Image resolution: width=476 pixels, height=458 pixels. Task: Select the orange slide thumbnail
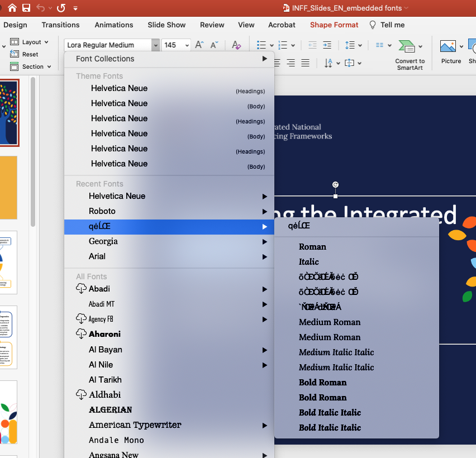pos(8,188)
